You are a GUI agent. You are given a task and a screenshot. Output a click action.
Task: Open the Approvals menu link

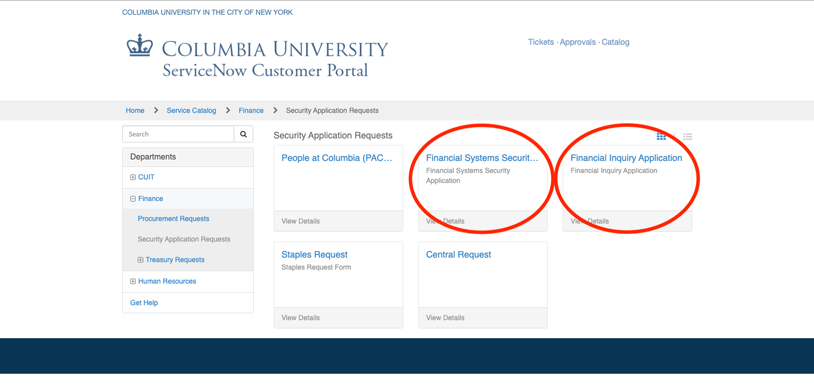click(x=578, y=42)
